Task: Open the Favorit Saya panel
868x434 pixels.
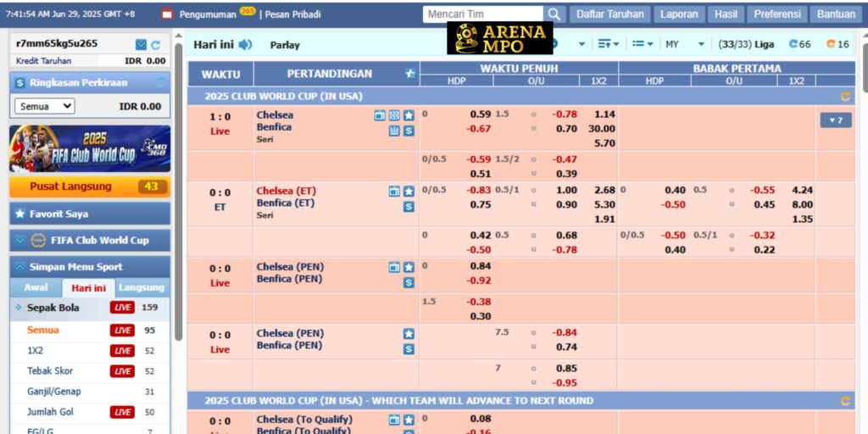Action: [90, 214]
